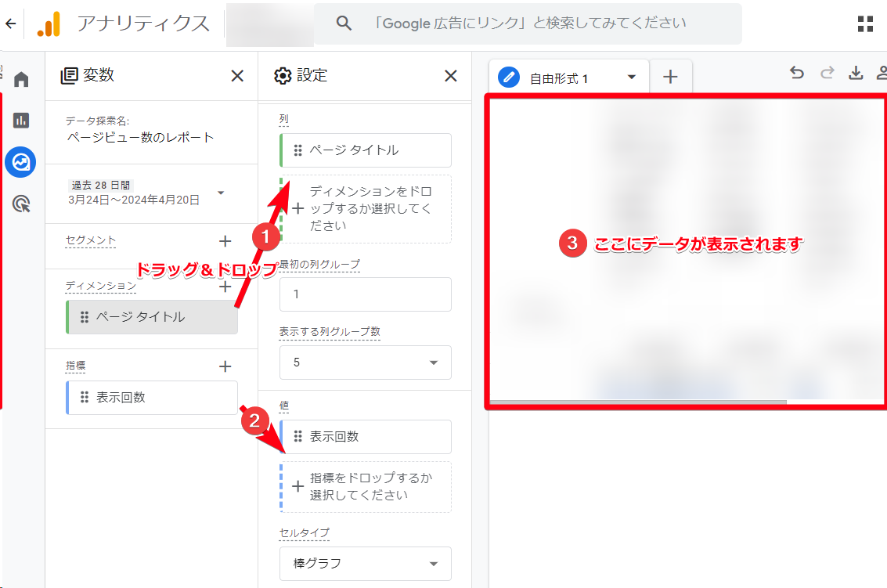Click the pencil icon on the 自由形式 1 tab
This screenshot has width=887, height=588.
pyautogui.click(x=509, y=77)
